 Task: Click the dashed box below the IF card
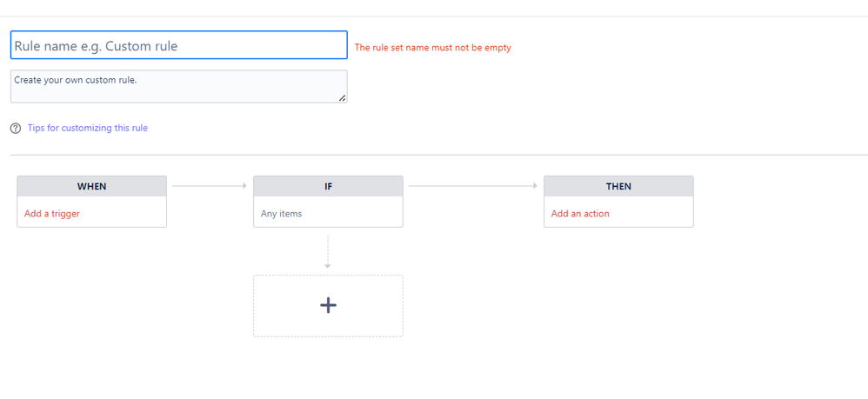click(x=328, y=305)
